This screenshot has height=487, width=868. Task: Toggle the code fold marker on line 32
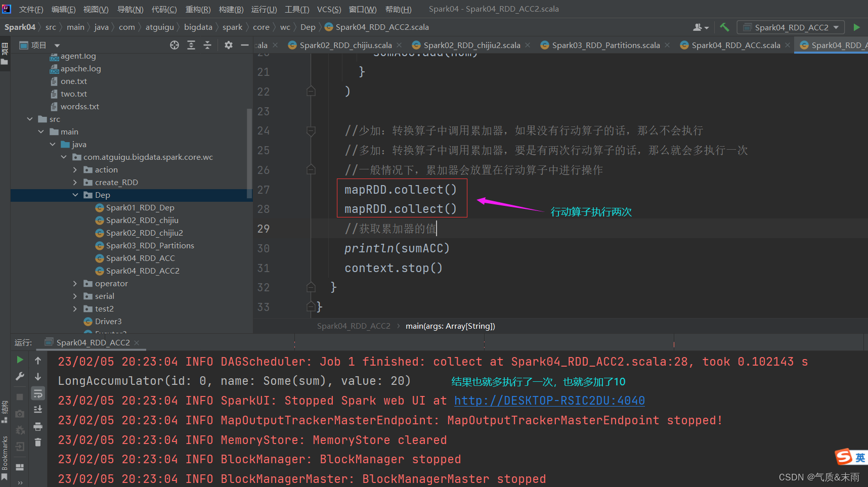pos(311,287)
